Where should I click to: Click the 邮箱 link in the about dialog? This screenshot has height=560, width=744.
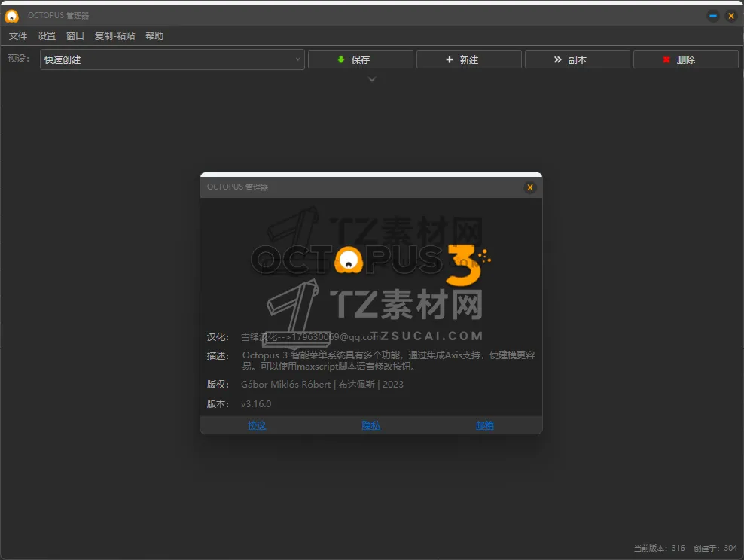[484, 425]
